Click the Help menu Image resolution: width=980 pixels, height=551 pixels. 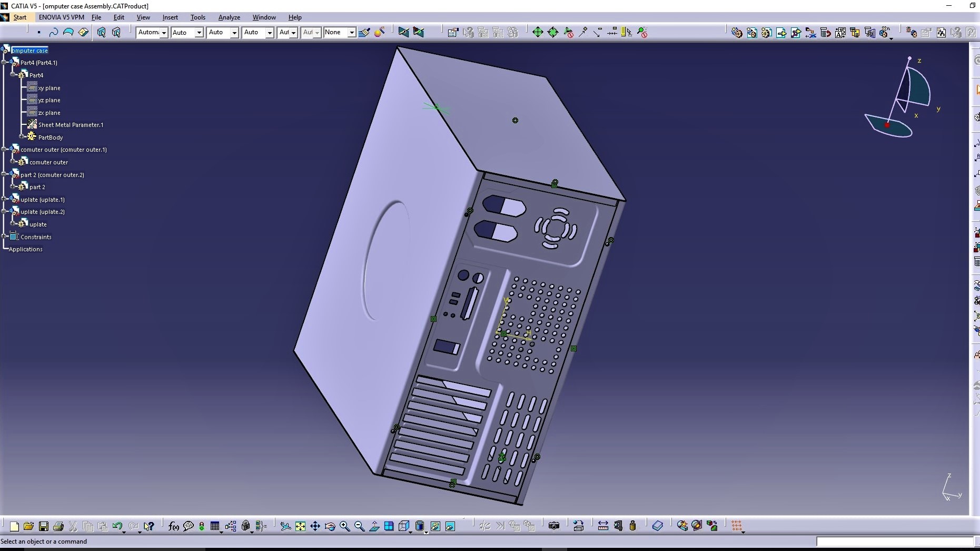[295, 17]
